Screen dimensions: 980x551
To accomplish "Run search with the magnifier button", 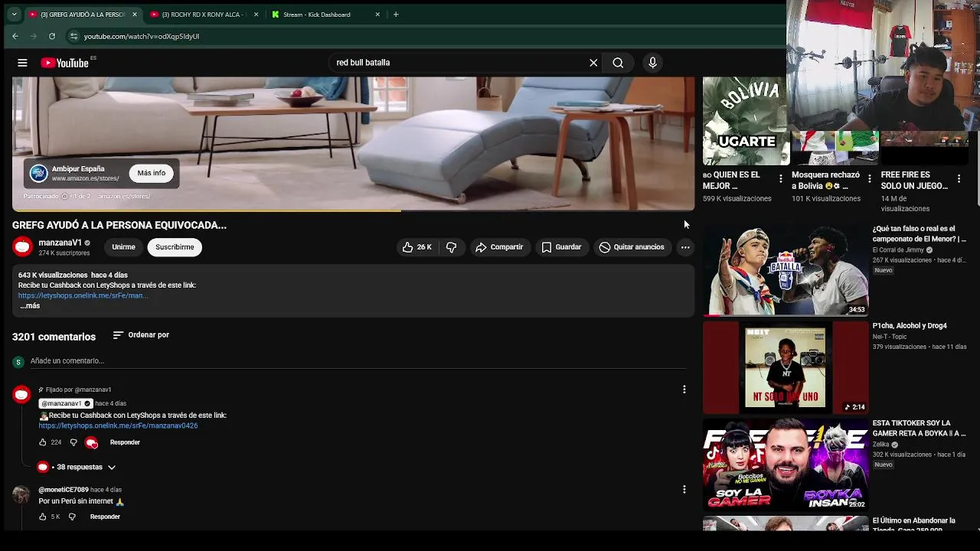I will click(618, 63).
